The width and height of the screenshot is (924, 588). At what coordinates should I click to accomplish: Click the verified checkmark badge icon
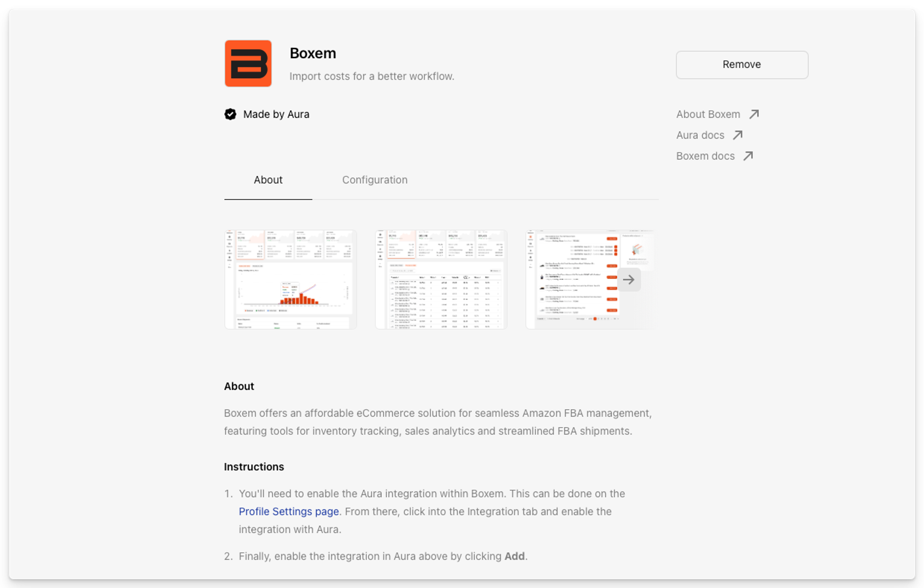pos(230,114)
